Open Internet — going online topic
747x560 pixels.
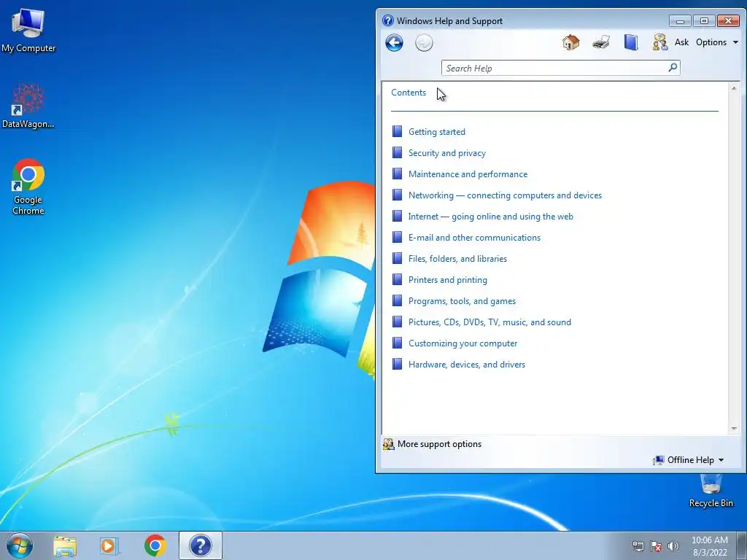[491, 217]
